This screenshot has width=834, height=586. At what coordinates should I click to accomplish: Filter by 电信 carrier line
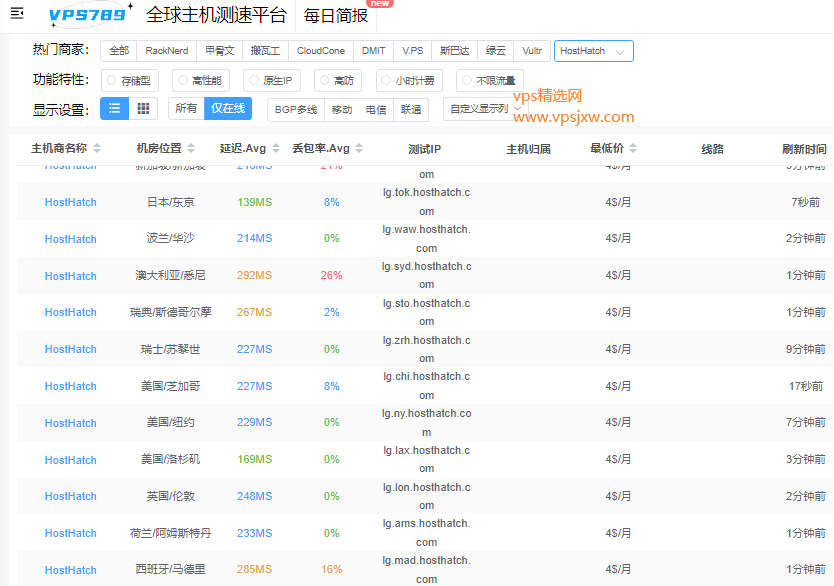point(376,110)
